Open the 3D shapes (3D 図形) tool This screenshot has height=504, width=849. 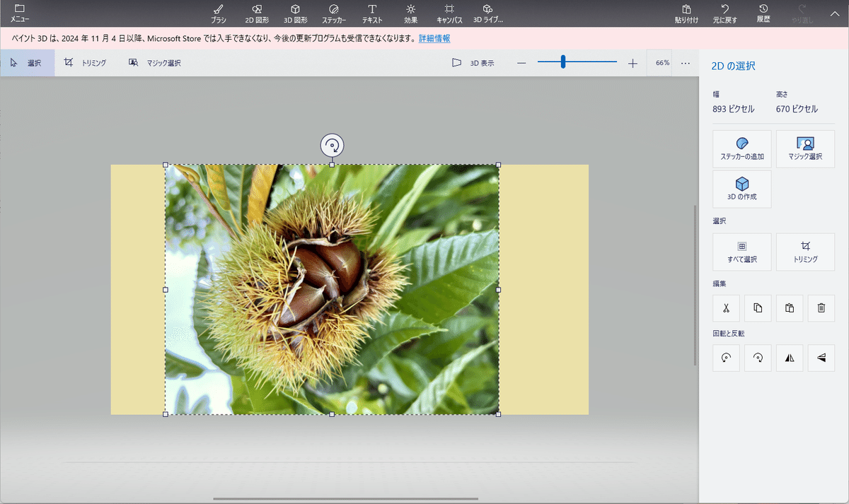coord(295,13)
